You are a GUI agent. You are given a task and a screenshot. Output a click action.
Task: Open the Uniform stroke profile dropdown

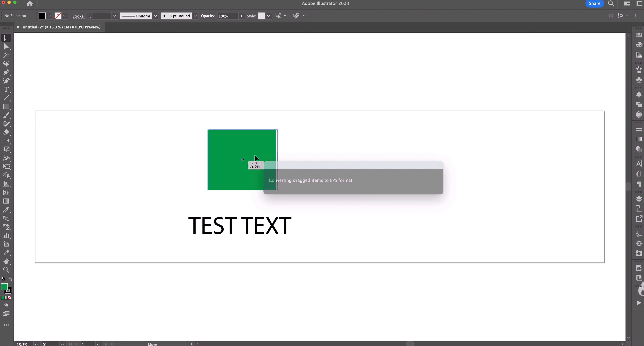(155, 16)
